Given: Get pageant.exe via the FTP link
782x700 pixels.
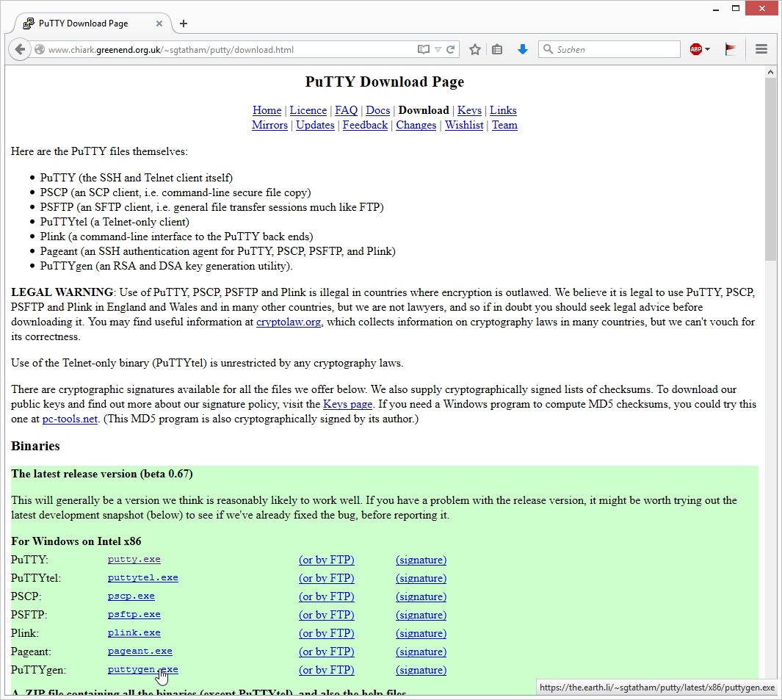Looking at the screenshot, I should 327,652.
